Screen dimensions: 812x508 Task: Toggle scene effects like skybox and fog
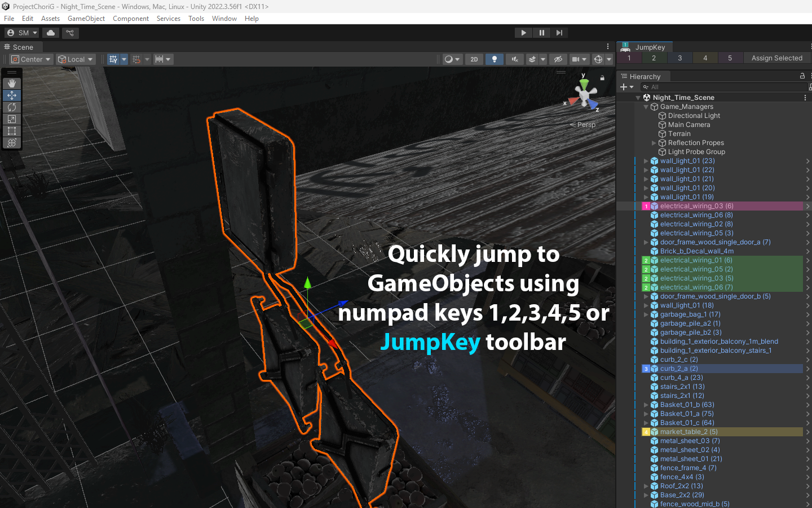tap(532, 59)
